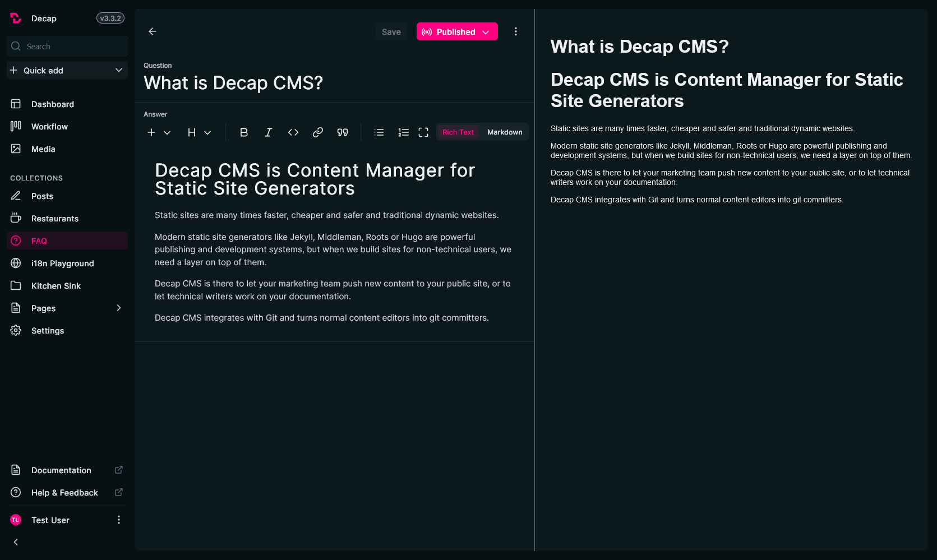
Task: Insert a bulleted list
Action: [x=379, y=132]
